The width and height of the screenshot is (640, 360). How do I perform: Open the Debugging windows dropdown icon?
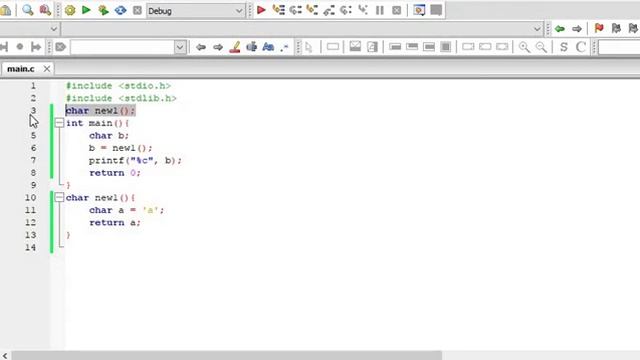pyautogui.click(x=419, y=10)
